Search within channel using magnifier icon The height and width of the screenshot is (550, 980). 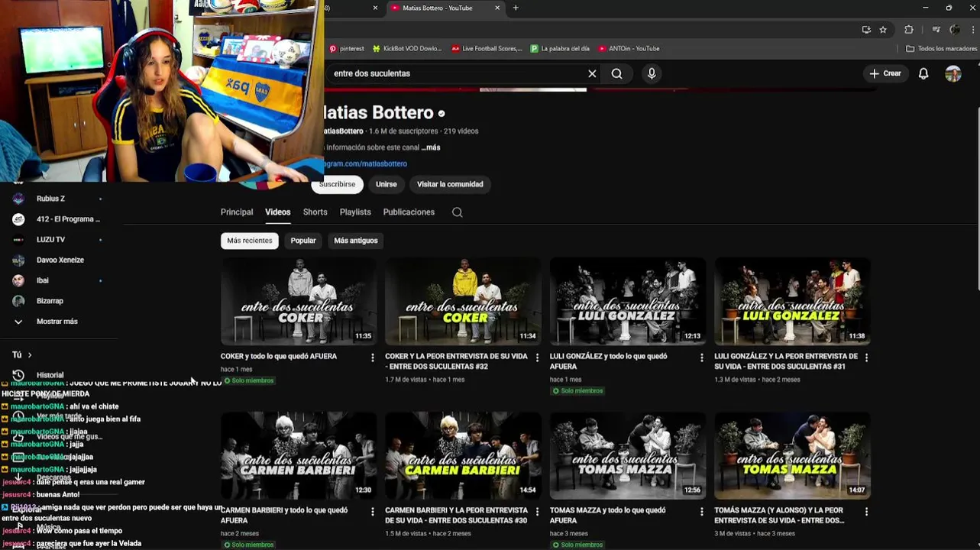click(458, 212)
